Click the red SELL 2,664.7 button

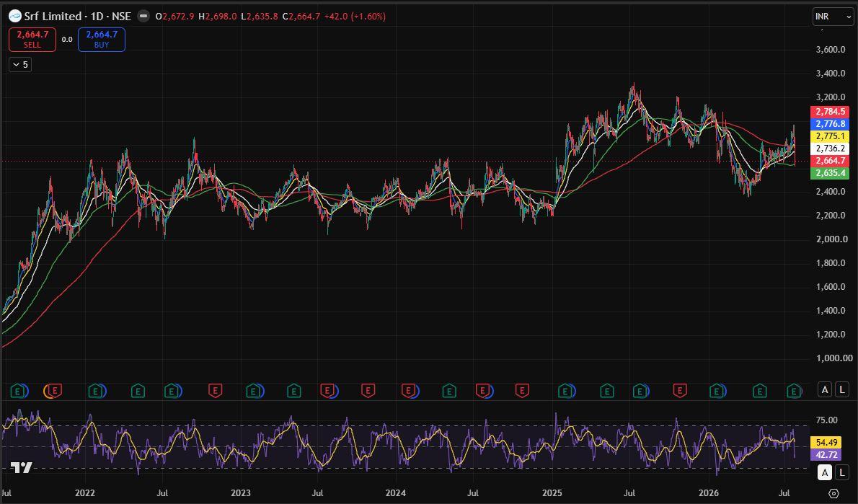pos(32,40)
